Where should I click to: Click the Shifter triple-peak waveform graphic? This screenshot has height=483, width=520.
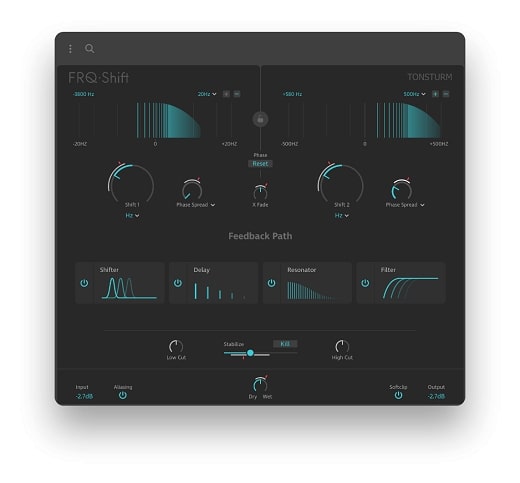[129, 288]
